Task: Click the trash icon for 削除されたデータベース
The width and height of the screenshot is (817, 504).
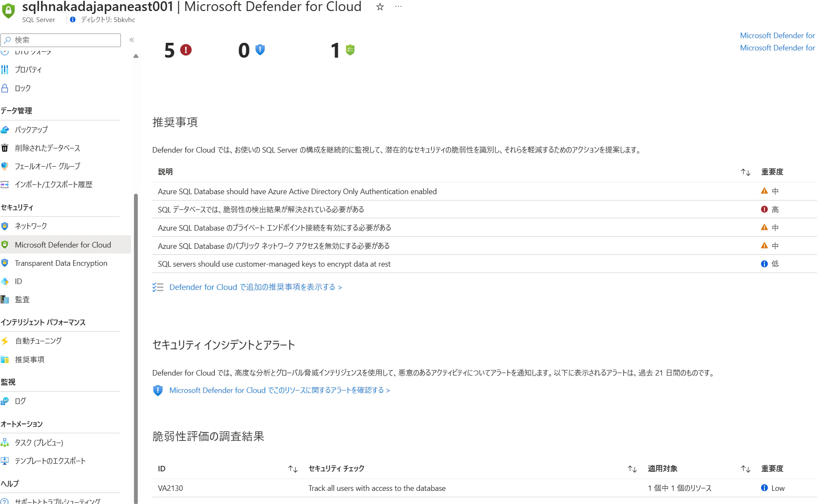Action: click(5, 148)
